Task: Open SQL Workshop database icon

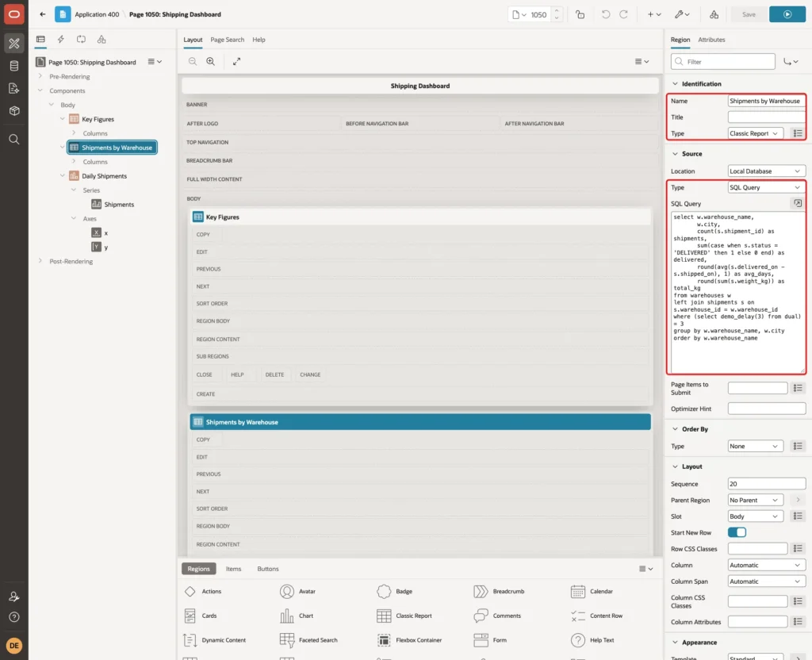Action: click(14, 66)
